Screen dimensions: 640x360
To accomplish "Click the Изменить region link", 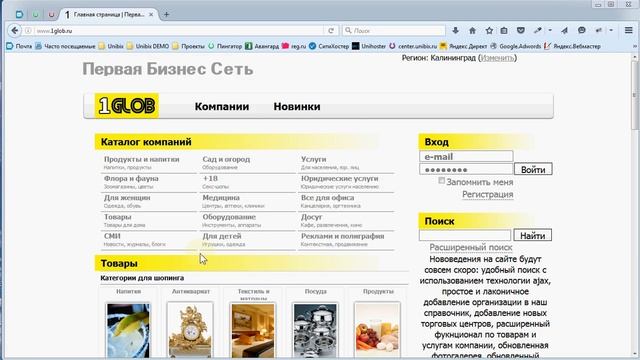I will [x=497, y=58].
